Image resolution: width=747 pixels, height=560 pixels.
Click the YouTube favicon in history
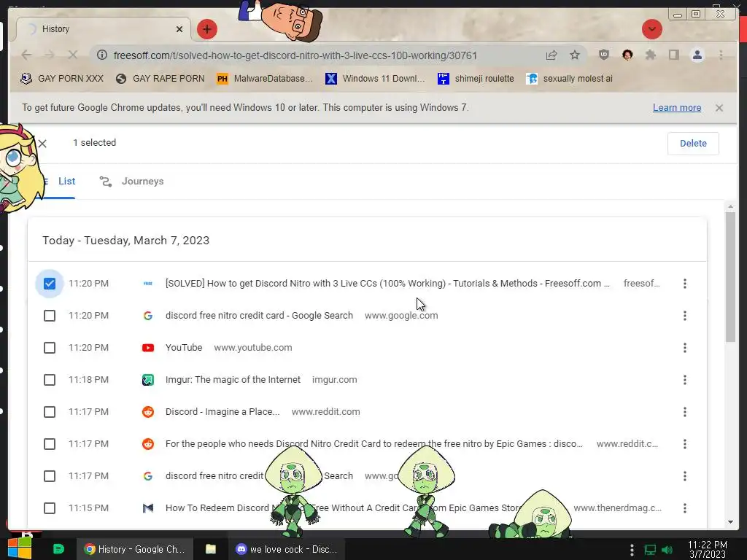[x=148, y=348]
